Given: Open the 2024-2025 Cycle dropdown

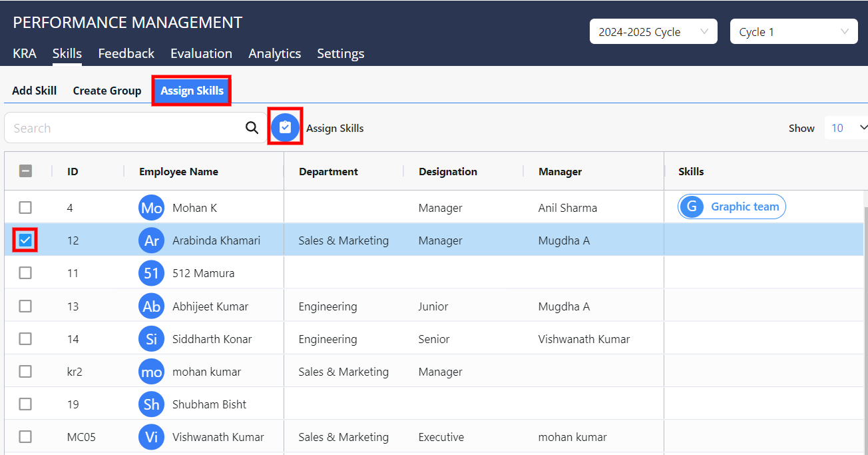Looking at the screenshot, I should 653,31.
